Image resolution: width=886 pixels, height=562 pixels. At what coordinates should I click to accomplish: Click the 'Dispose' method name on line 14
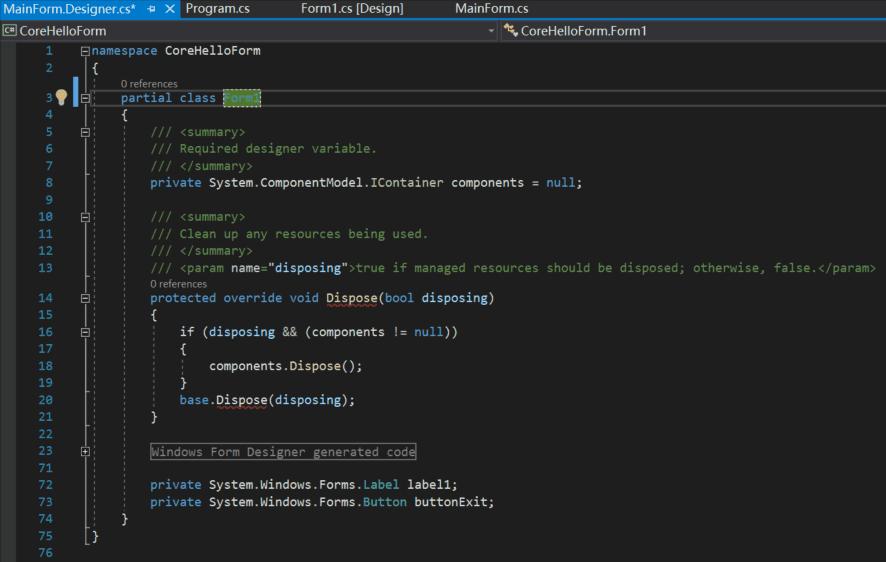tap(351, 298)
